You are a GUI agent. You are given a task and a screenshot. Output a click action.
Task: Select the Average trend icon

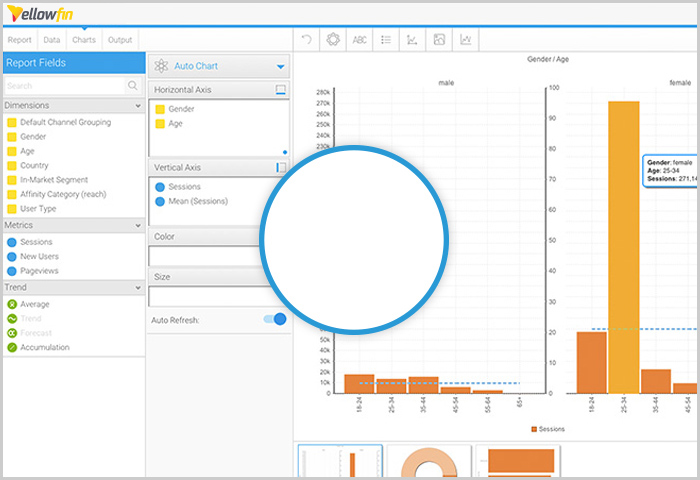(x=12, y=304)
